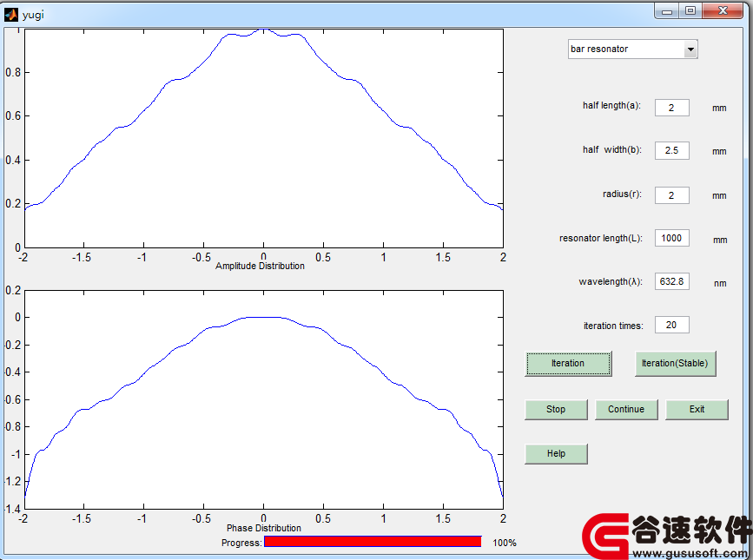Viewport: 753px width, 560px height.
Task: Click the 'yugi' window title text
Action: [x=33, y=15]
